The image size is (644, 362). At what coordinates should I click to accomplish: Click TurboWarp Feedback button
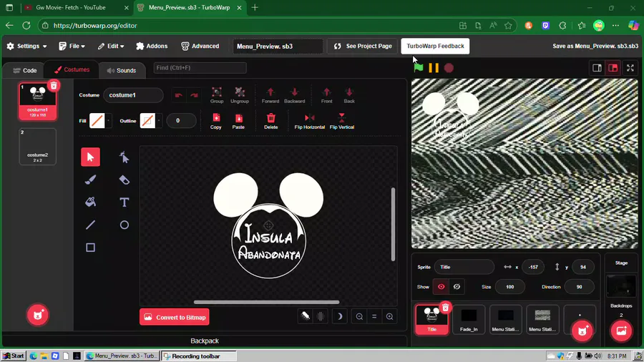coord(435,46)
